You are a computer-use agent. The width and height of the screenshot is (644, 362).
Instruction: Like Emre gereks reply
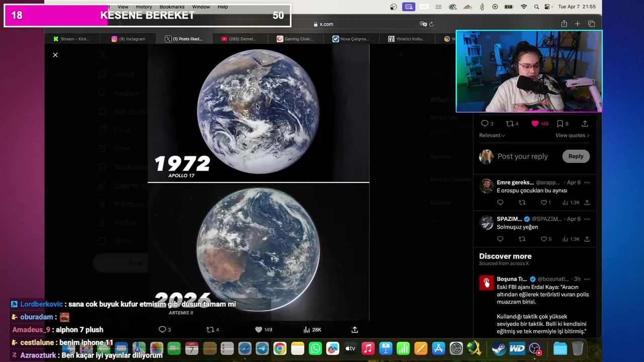tap(543, 203)
